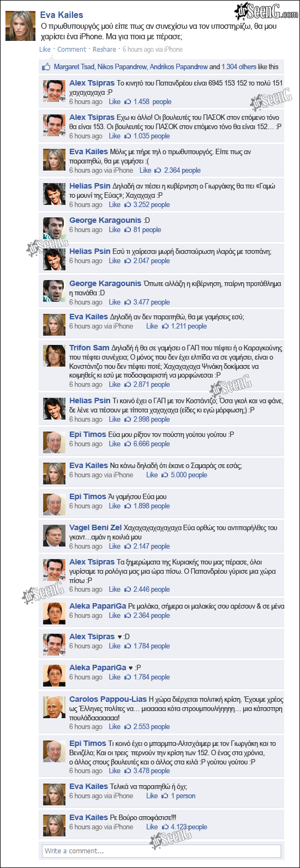The image size is (300, 868).
Task: Click Reshare link under main post
Action: 104,50
